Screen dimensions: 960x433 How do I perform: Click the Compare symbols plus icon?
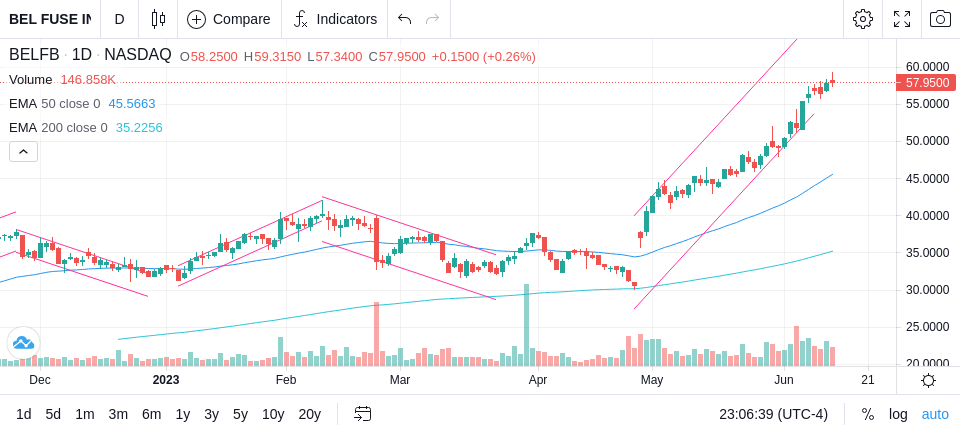196,20
